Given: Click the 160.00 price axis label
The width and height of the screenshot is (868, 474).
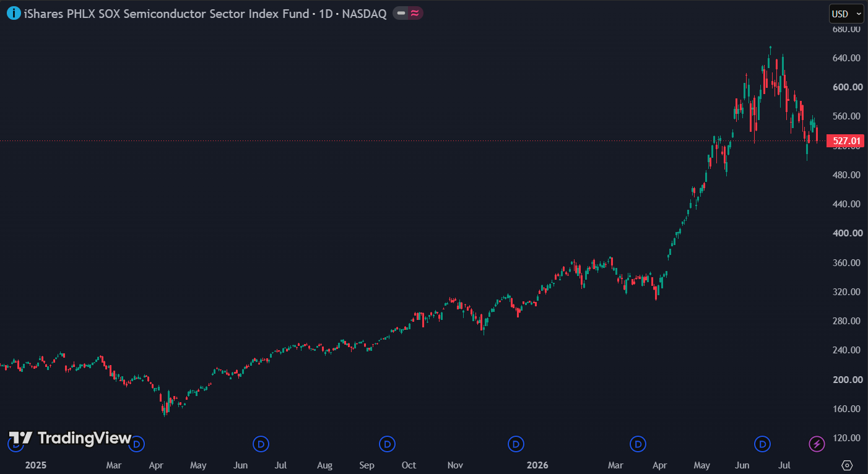Looking at the screenshot, I should [847, 409].
